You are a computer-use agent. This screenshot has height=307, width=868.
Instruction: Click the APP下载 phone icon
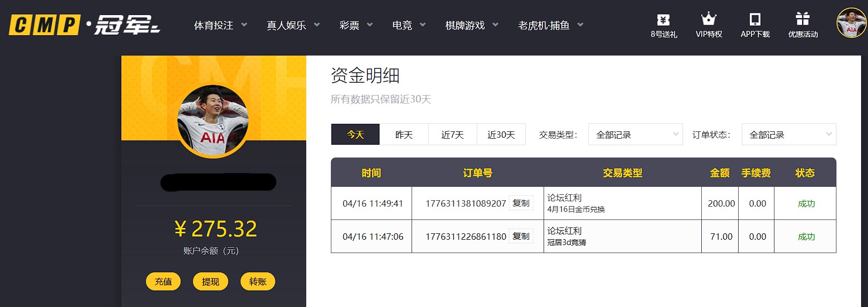click(x=755, y=20)
